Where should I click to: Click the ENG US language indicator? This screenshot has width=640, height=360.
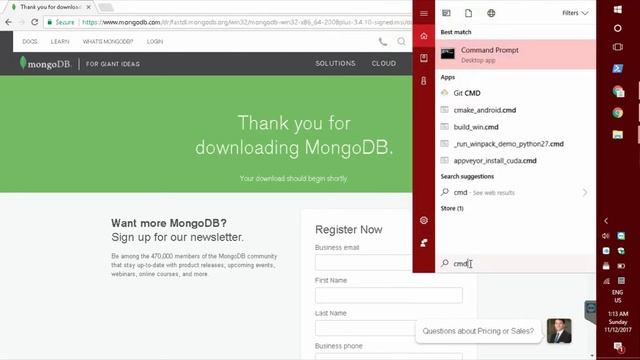coord(618,296)
